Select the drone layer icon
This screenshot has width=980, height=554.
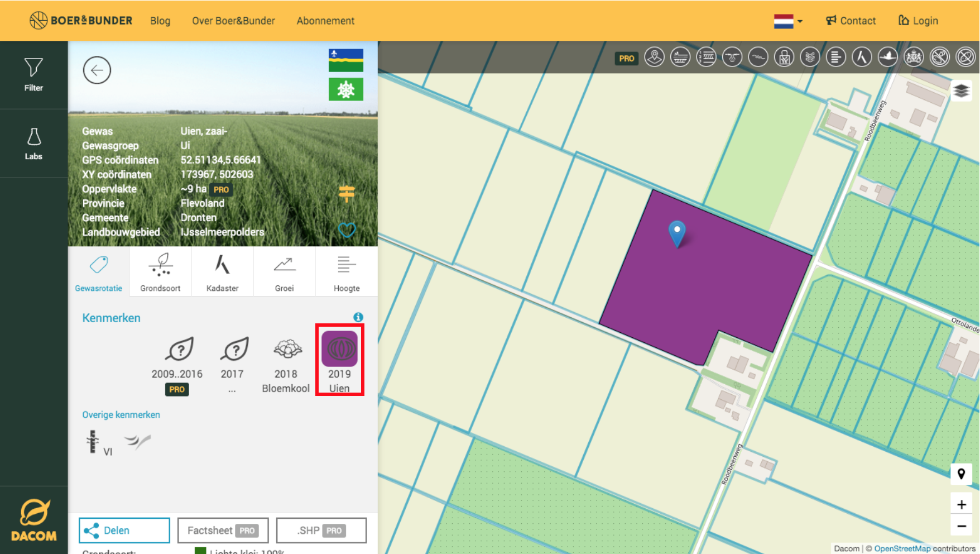click(x=732, y=57)
